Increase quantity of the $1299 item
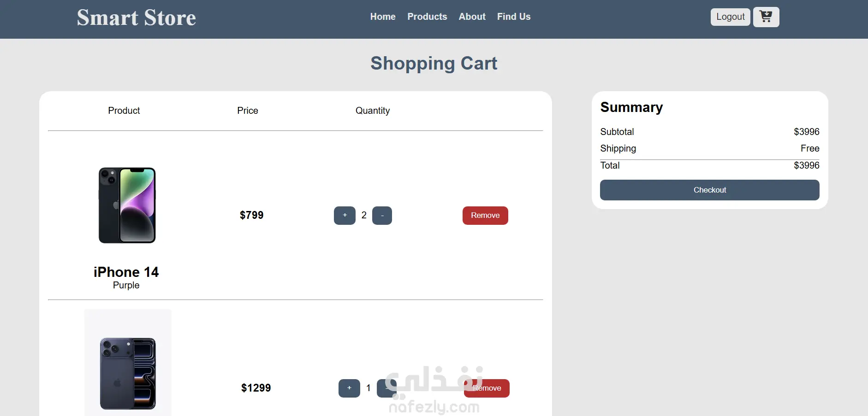This screenshot has width=868, height=416. (x=349, y=388)
